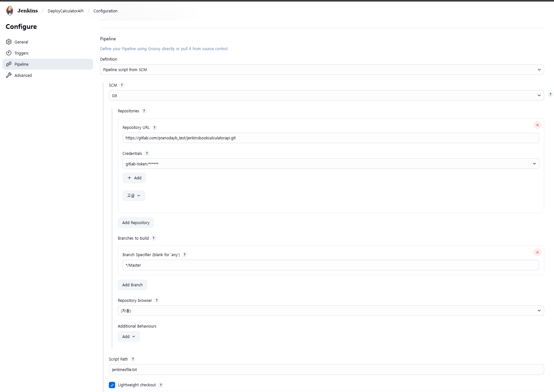Select General in the Configure sidebar
This screenshot has width=554, height=392.
point(48,42)
